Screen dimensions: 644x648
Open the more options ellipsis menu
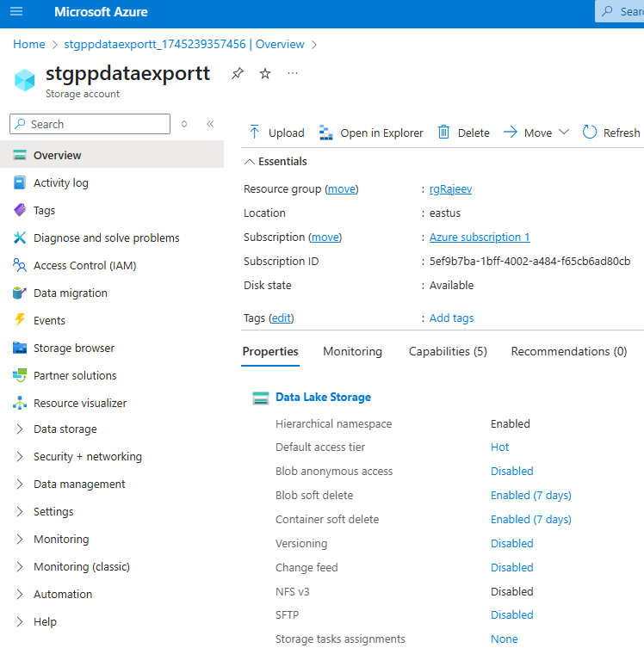(293, 74)
